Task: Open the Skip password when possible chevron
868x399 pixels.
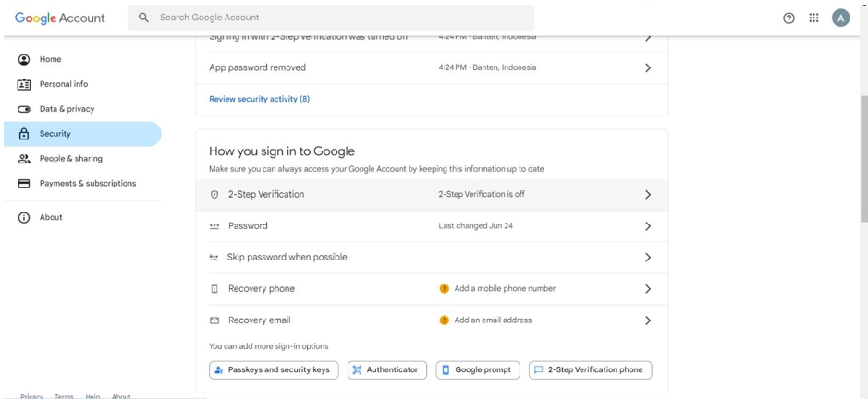Action: (x=648, y=258)
